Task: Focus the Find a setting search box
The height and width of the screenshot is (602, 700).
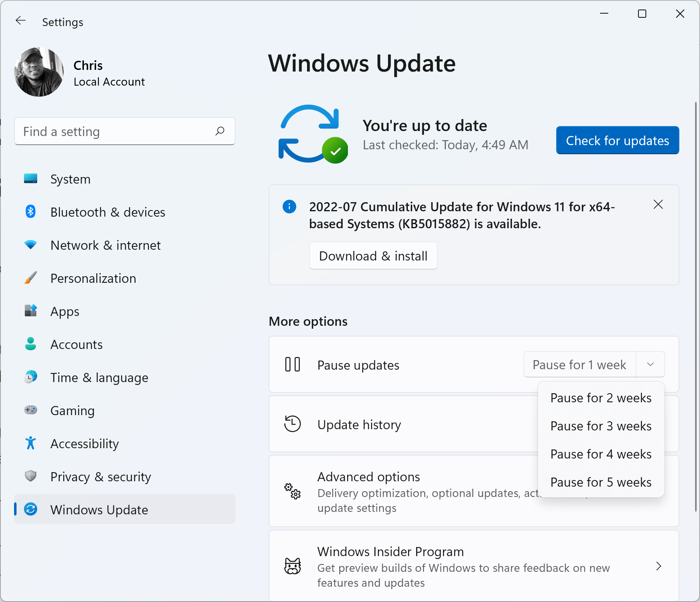Action: click(116, 131)
